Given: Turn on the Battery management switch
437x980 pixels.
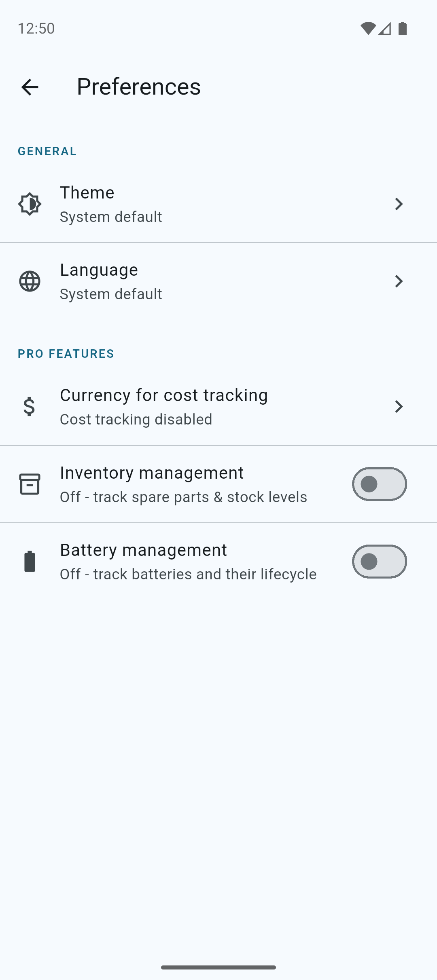Looking at the screenshot, I should pyautogui.click(x=379, y=562).
